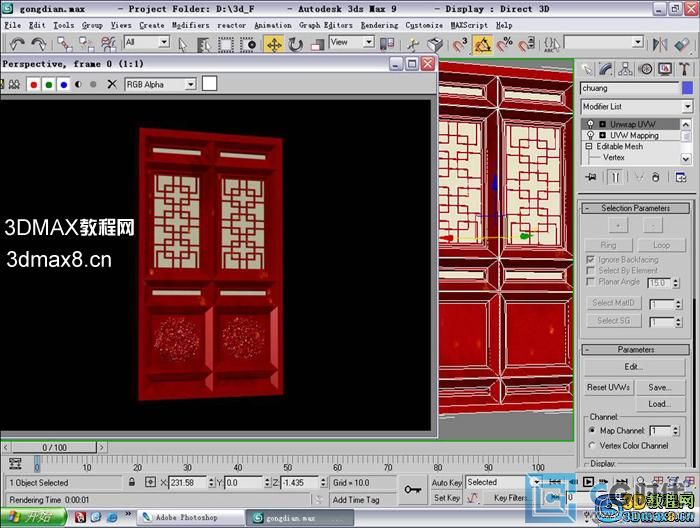This screenshot has height=528, width=700.
Task: Click the Undo arrow in main toolbar
Action: [16, 44]
